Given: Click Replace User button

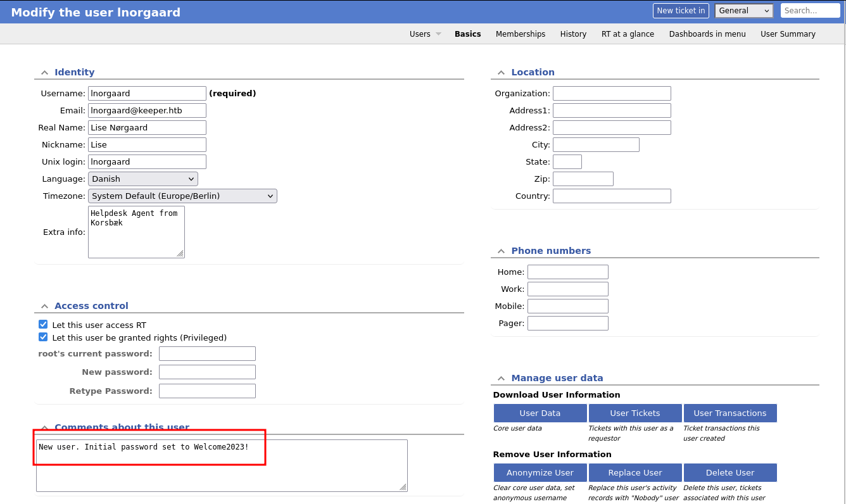Looking at the screenshot, I should coord(635,473).
